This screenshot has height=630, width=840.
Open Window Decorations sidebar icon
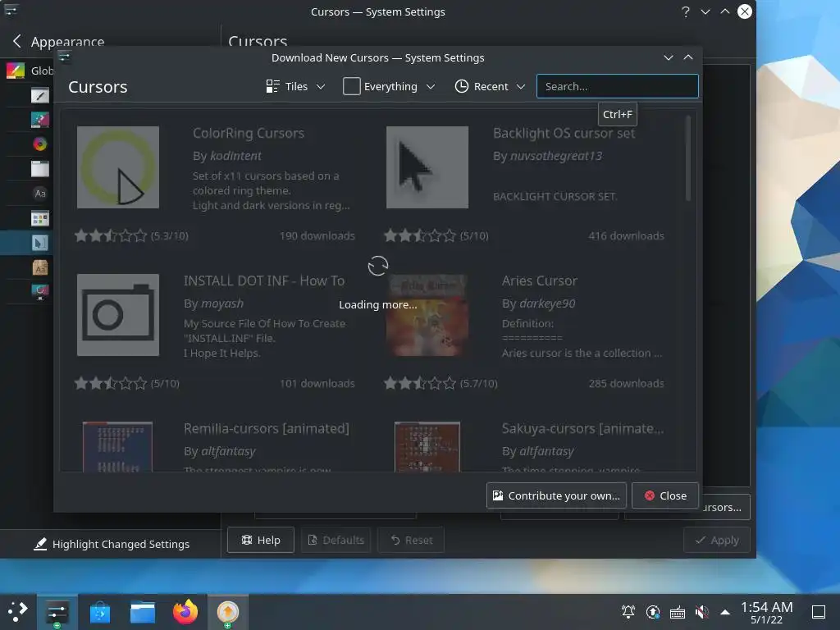tap(39, 169)
